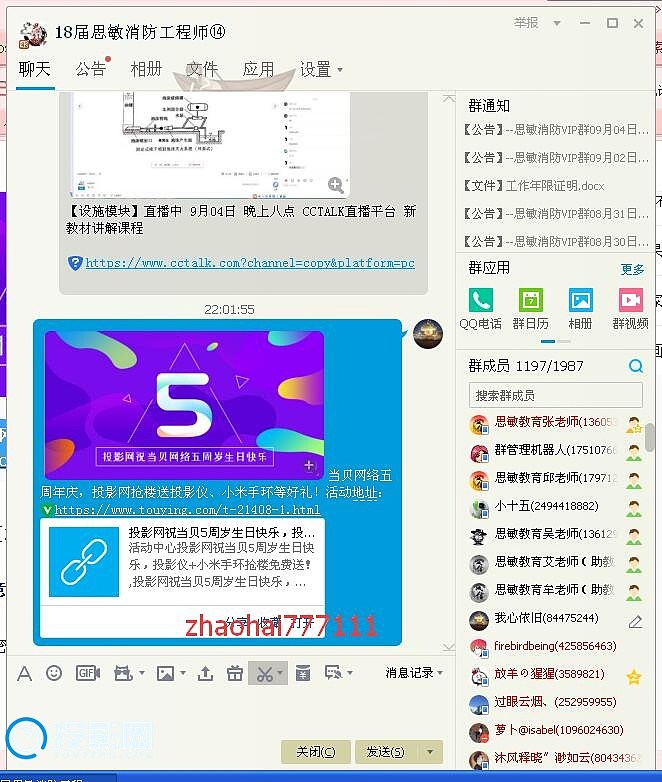Screen dimensions: 662x782
Task: Collapse chat area with top chevron
Action: pyautogui.click(x=448, y=99)
